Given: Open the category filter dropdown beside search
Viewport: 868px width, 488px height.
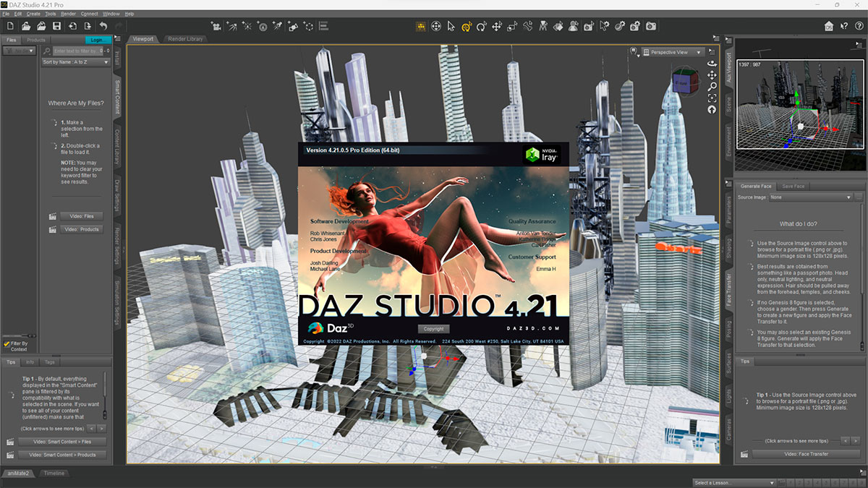Looking at the screenshot, I should tap(19, 51).
